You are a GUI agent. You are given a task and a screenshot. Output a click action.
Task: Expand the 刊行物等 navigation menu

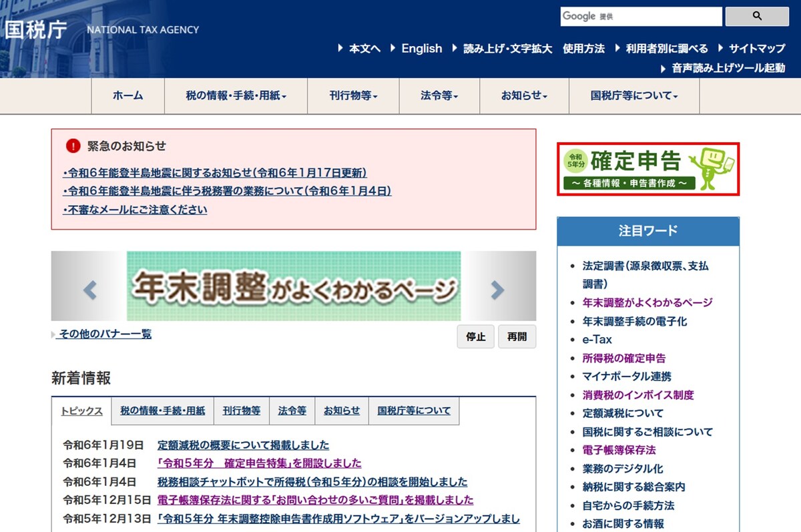click(x=353, y=96)
